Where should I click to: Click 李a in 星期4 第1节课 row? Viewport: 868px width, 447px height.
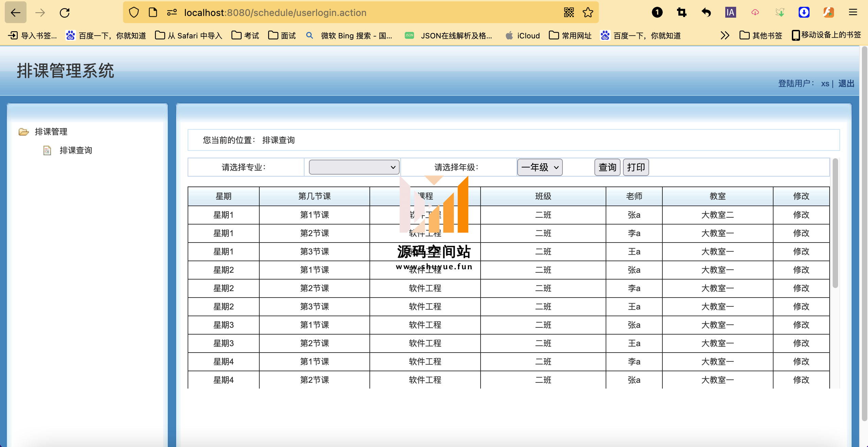pos(634,362)
